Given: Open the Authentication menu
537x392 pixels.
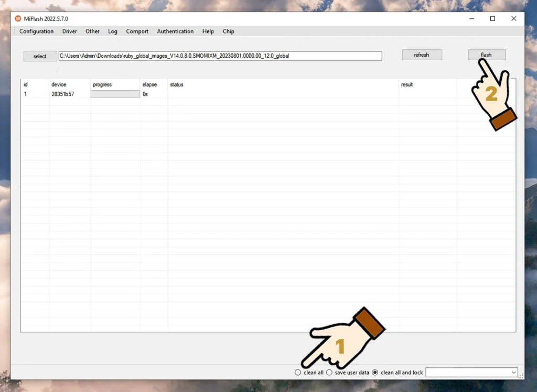Looking at the screenshot, I should tap(175, 31).
